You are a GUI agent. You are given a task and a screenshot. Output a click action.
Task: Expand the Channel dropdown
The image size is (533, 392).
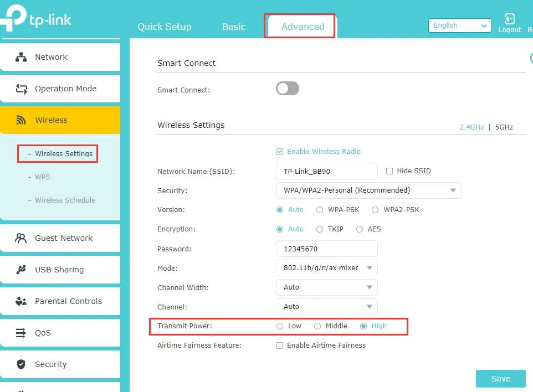click(327, 307)
